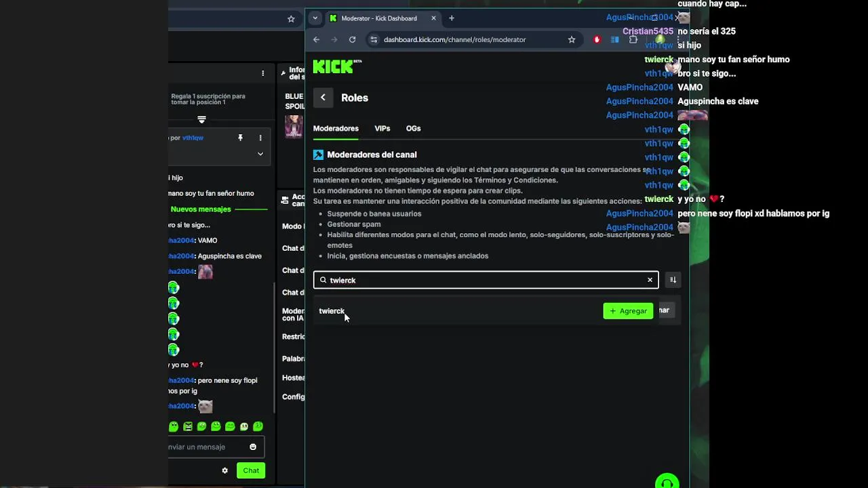Open the emoji picker smiley in chat input
The image size is (868, 488).
[x=253, y=447]
